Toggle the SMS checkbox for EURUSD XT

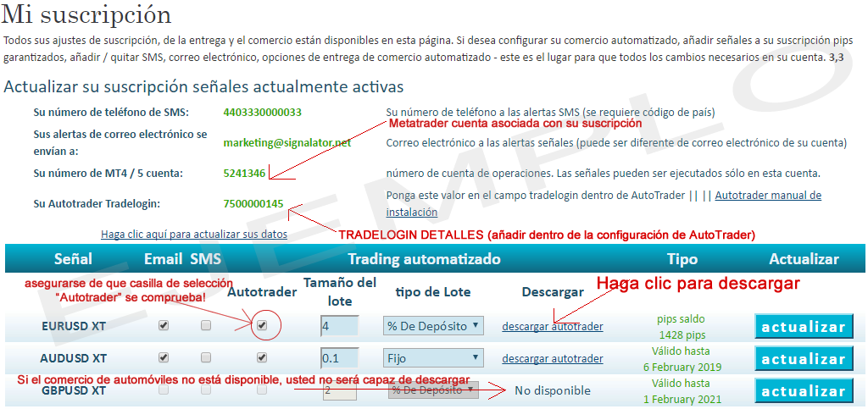(206, 326)
